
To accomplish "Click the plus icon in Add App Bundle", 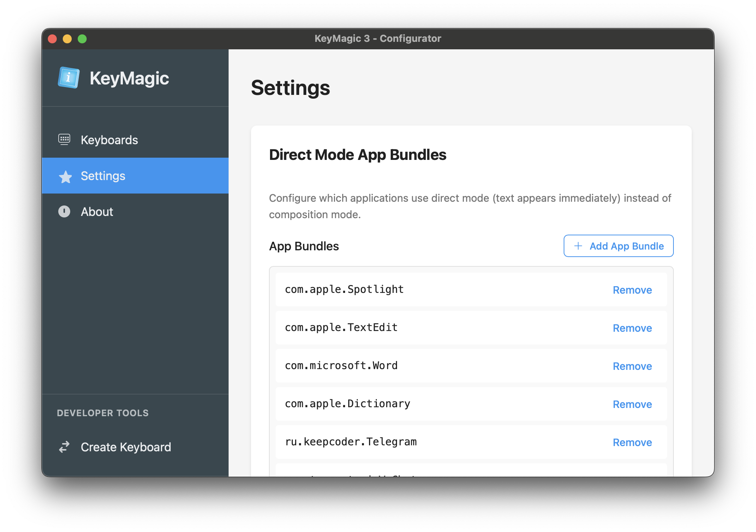I will 578,246.
